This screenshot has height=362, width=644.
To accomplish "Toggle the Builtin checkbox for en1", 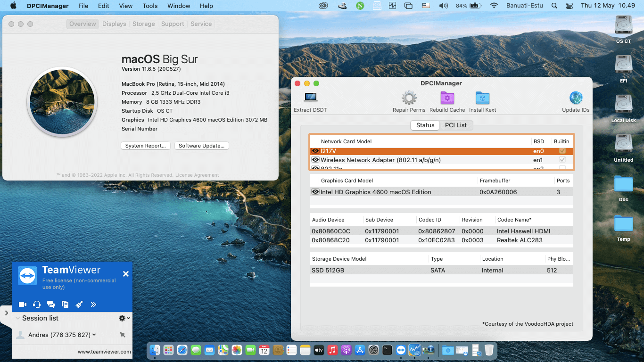I will (562, 159).
